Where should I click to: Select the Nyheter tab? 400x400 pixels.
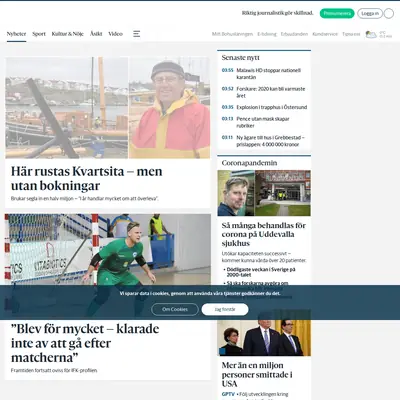point(16,34)
